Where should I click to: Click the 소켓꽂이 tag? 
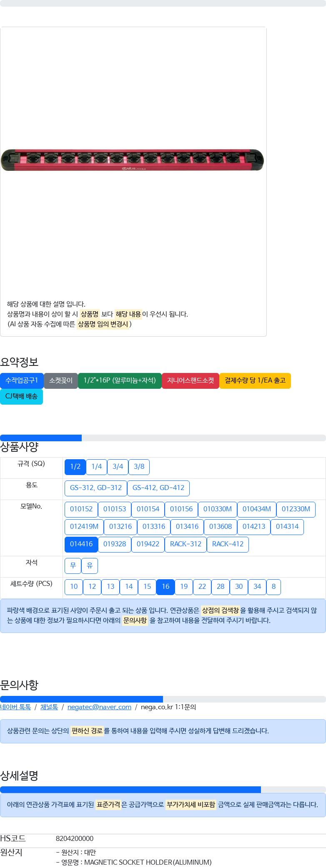click(x=61, y=380)
